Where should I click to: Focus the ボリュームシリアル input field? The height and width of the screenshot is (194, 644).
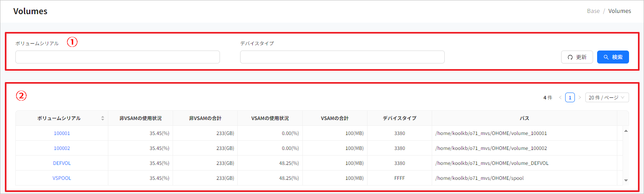[x=118, y=57]
